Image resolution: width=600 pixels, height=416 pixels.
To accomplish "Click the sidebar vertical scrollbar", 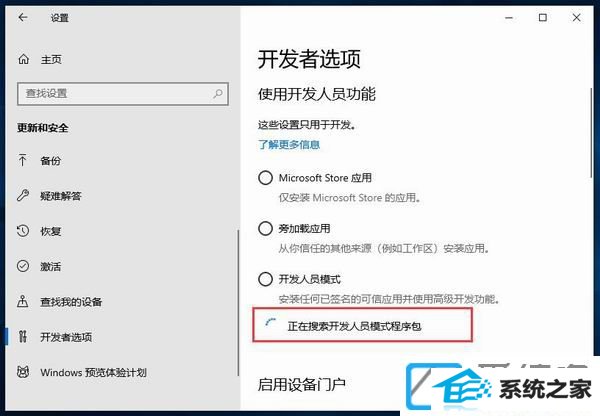I will 238,302.
